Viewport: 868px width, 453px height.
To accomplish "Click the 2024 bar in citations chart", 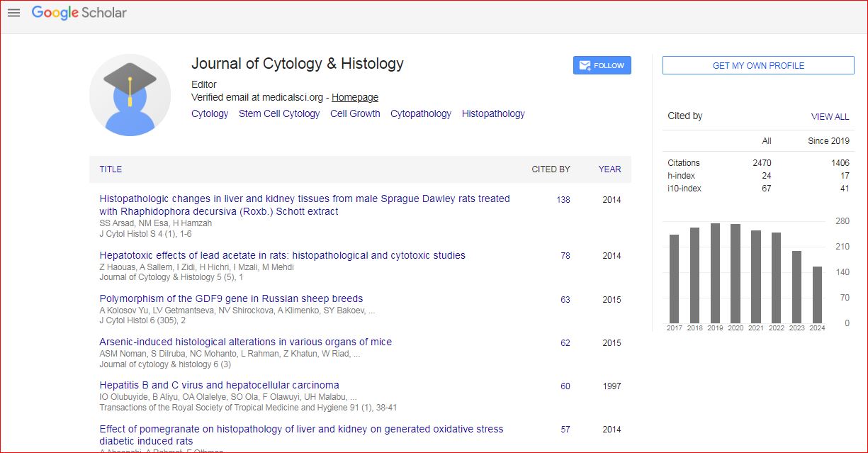I will click(x=818, y=294).
